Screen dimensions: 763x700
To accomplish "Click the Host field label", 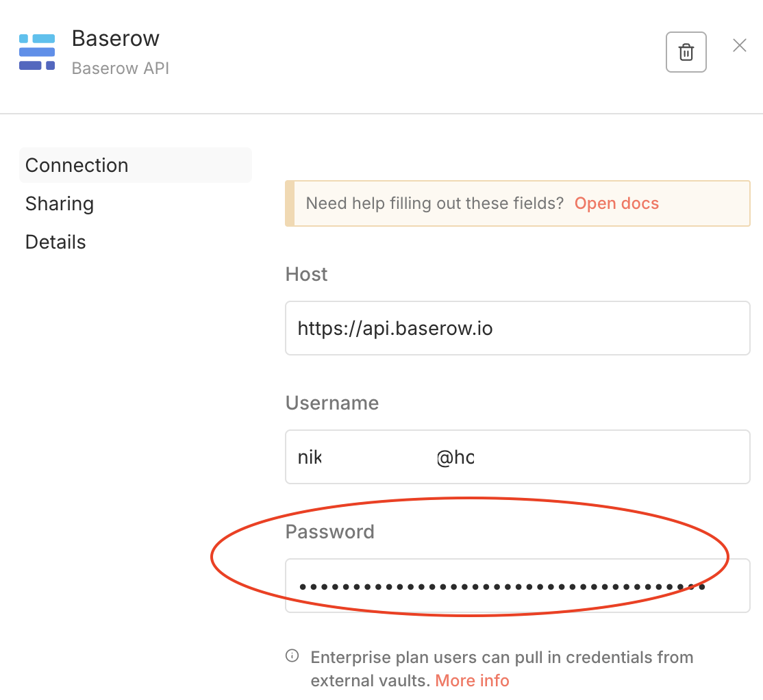I will 306,274.
